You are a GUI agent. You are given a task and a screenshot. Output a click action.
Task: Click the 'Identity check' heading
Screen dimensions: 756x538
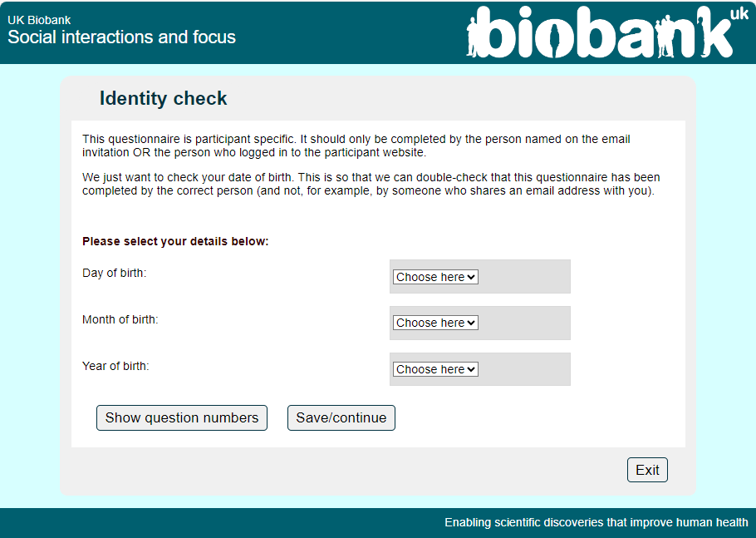click(163, 98)
